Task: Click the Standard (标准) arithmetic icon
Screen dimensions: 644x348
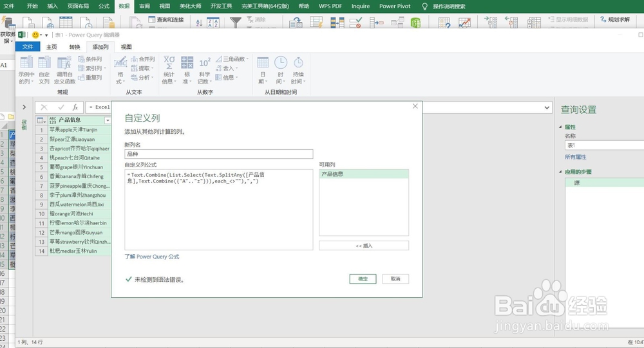Action: click(187, 62)
